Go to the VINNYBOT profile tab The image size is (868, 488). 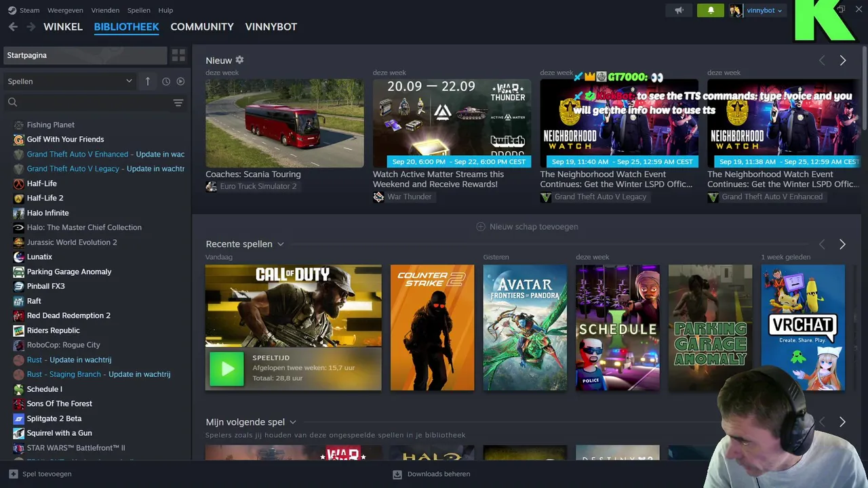271,26
